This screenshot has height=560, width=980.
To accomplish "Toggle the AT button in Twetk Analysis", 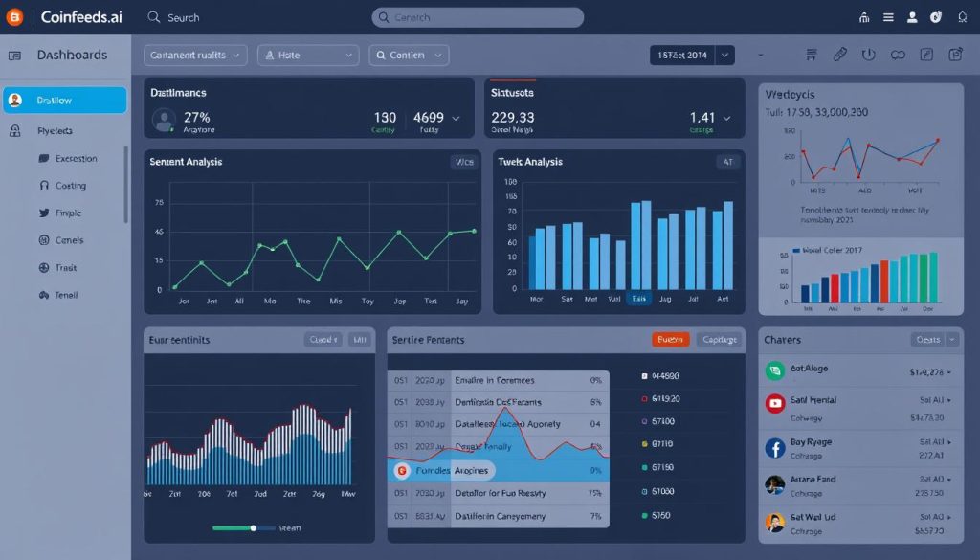I will click(728, 162).
